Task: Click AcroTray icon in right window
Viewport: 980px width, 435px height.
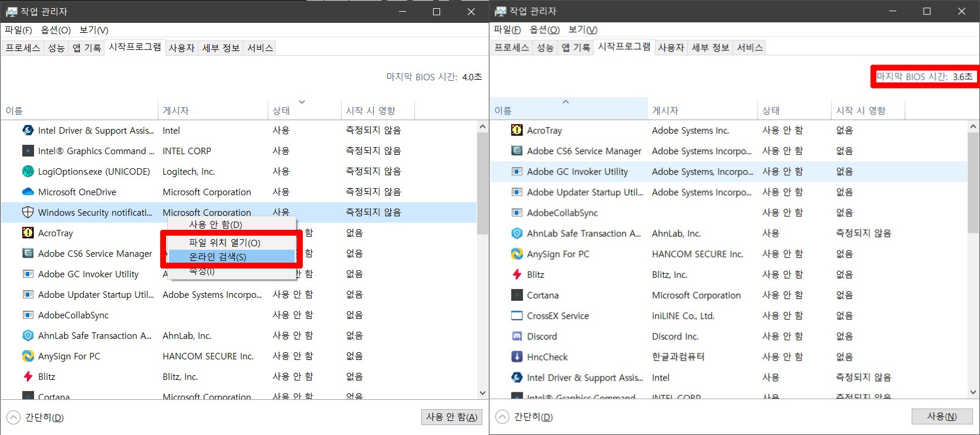Action: point(516,130)
